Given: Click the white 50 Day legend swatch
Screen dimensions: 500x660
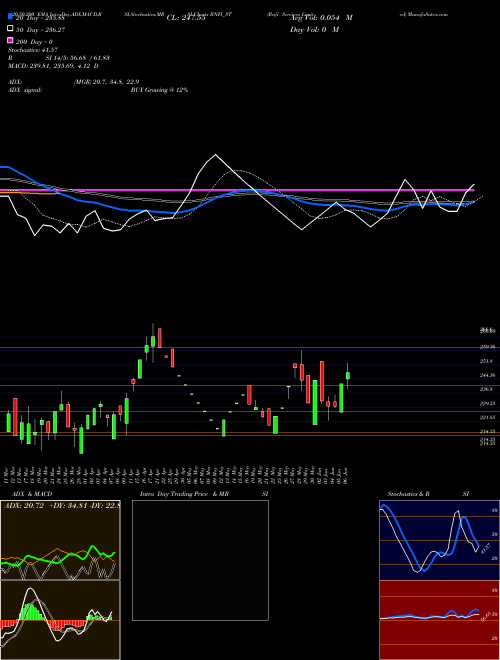Looking at the screenshot, I should [10, 29].
